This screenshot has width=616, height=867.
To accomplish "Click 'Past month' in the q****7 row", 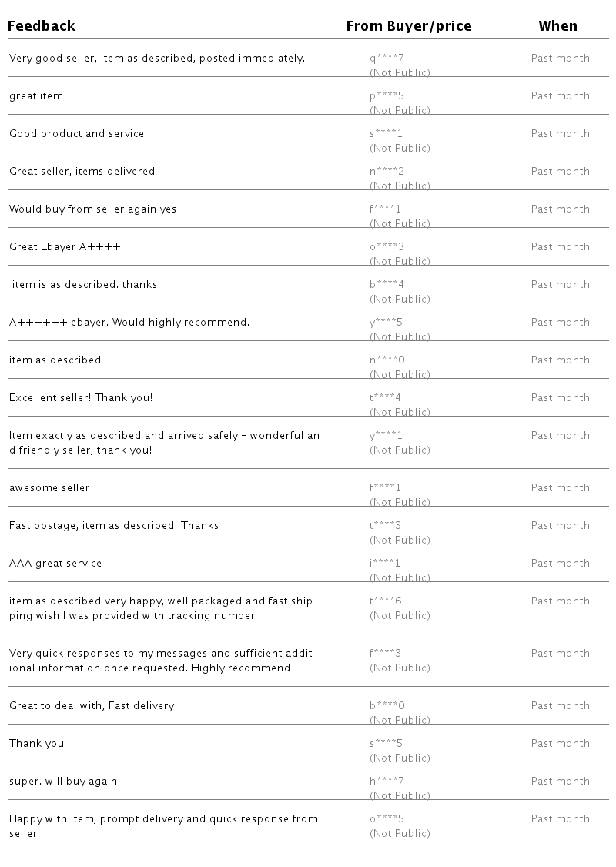I will point(560,58).
